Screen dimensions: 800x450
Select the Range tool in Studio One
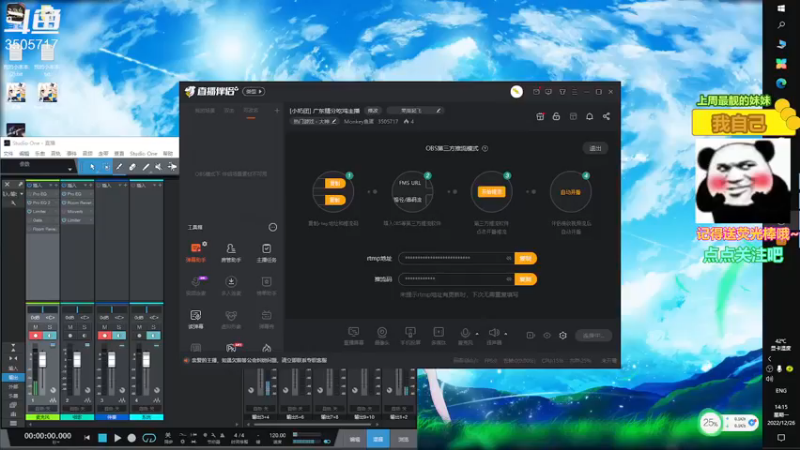[x=106, y=167]
